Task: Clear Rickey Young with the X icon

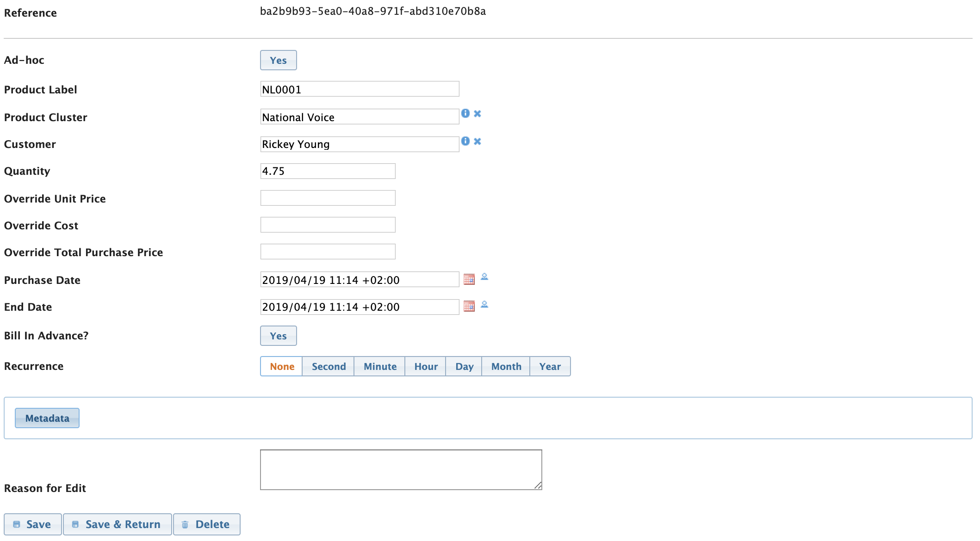Action: point(478,141)
